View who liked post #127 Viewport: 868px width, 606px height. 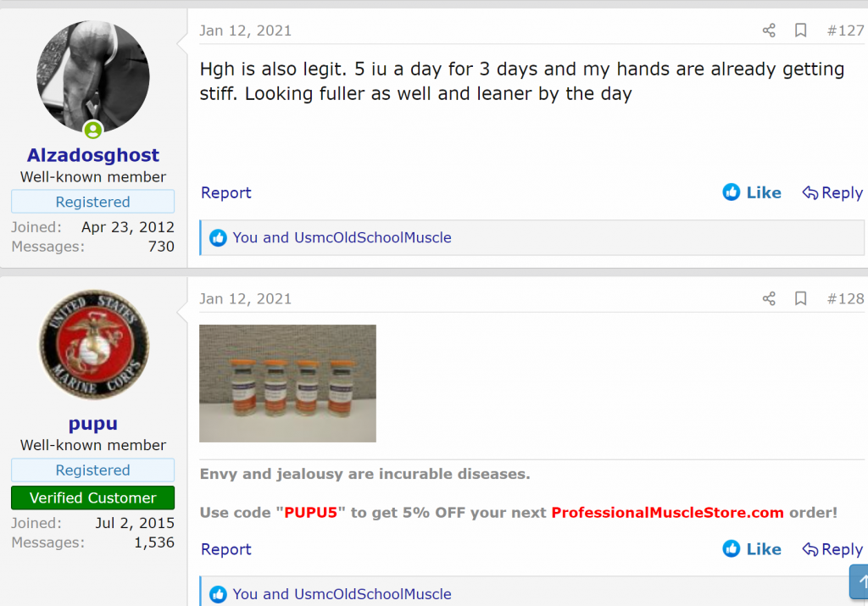click(x=342, y=237)
